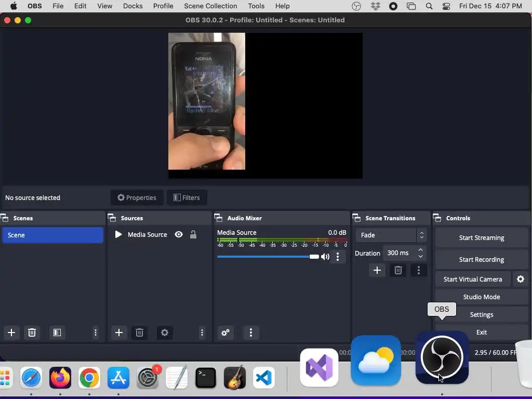532x399 pixels.
Task: Select the Scene item in Scenes list
Action: [52, 235]
